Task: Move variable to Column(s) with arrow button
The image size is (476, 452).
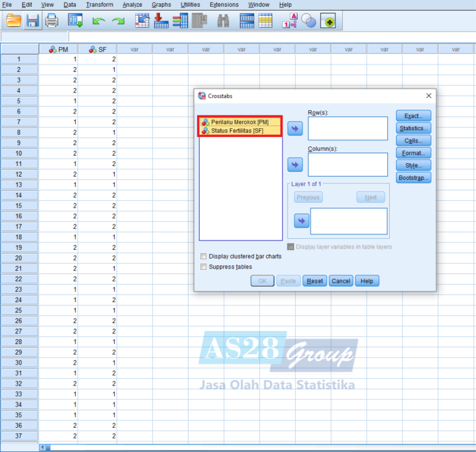Action: pos(296,165)
